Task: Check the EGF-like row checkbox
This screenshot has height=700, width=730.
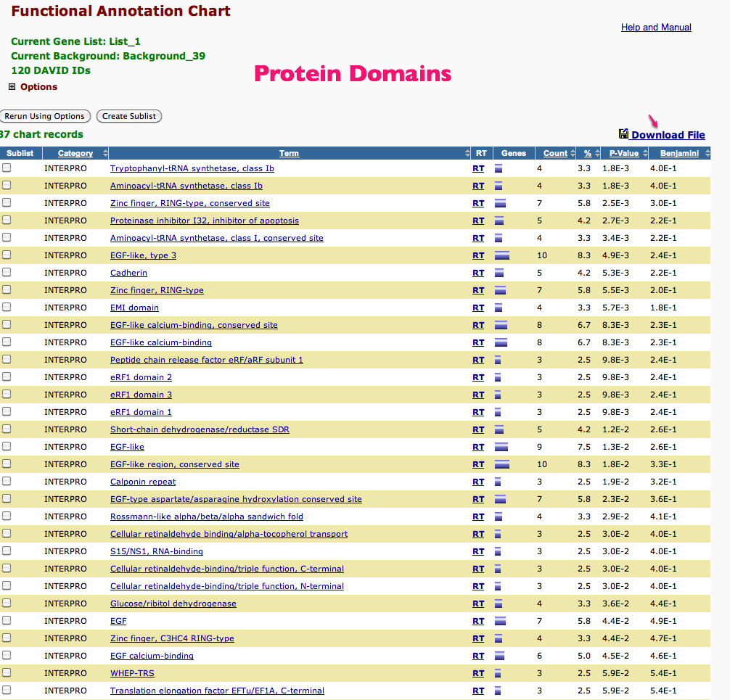Action: (7, 446)
